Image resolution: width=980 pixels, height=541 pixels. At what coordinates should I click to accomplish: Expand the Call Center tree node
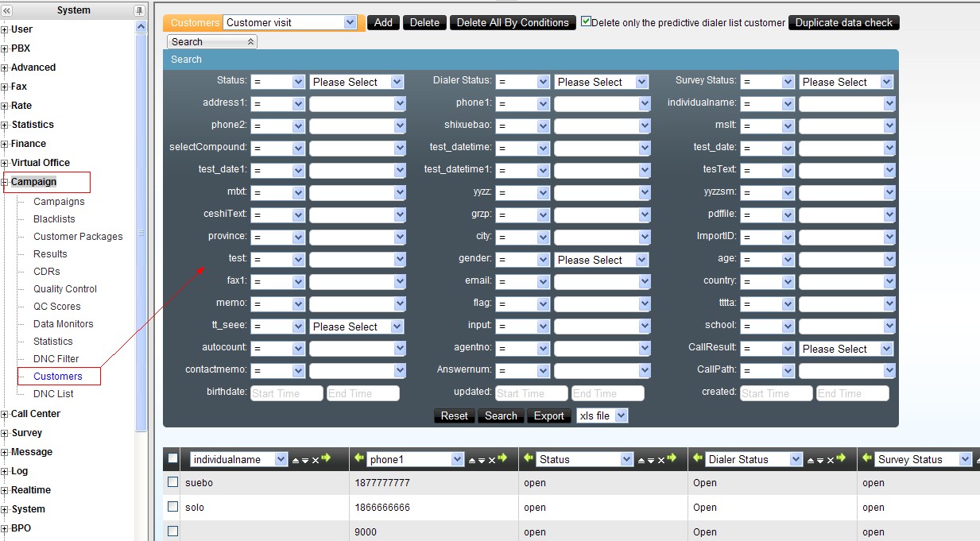[5, 414]
